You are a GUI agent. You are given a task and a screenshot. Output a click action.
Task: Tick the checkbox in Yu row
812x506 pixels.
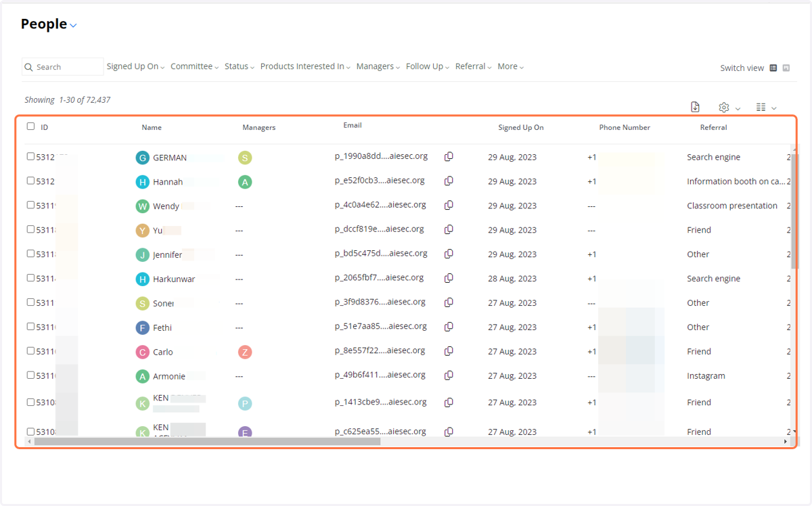pos(30,229)
